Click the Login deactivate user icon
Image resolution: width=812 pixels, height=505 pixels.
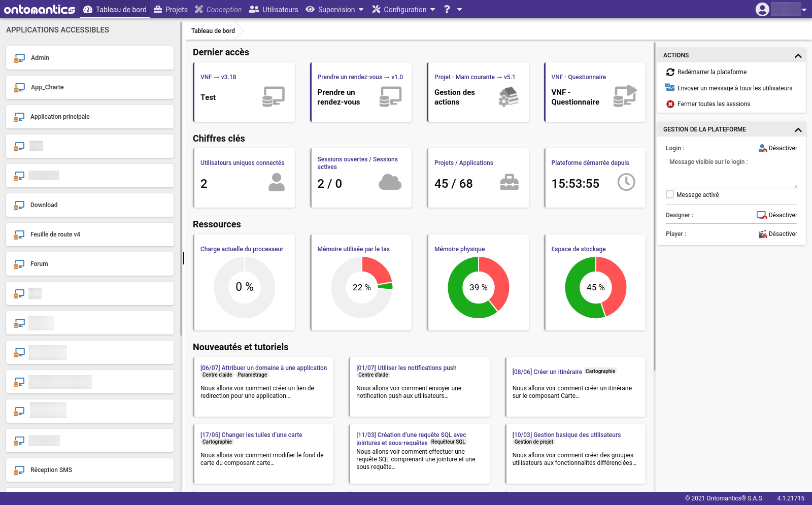763,148
